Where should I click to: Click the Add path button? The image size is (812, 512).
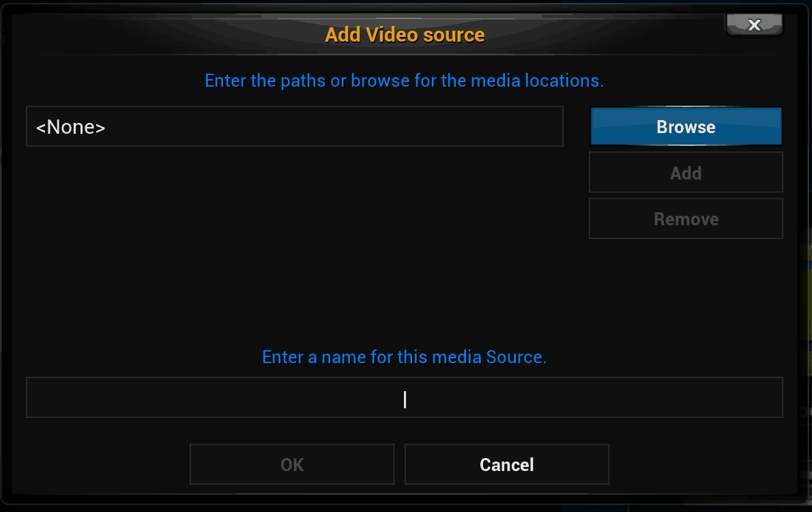(686, 173)
